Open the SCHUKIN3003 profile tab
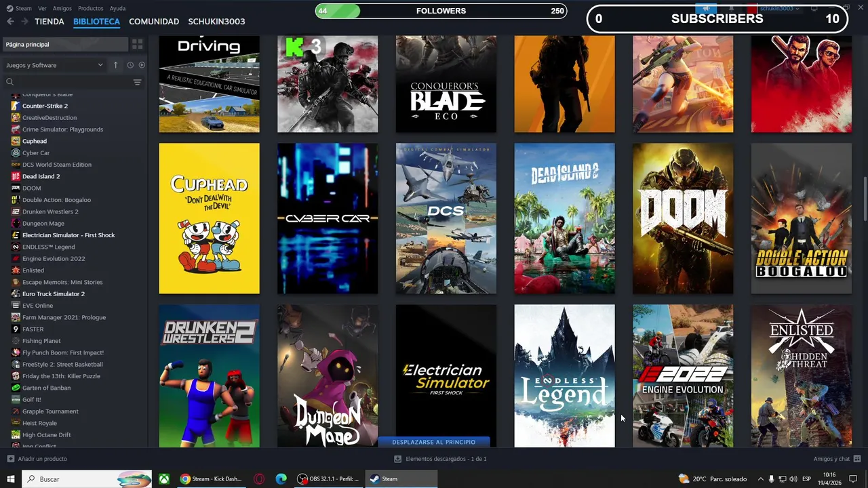Viewport: 868px width, 488px height. click(x=216, y=22)
